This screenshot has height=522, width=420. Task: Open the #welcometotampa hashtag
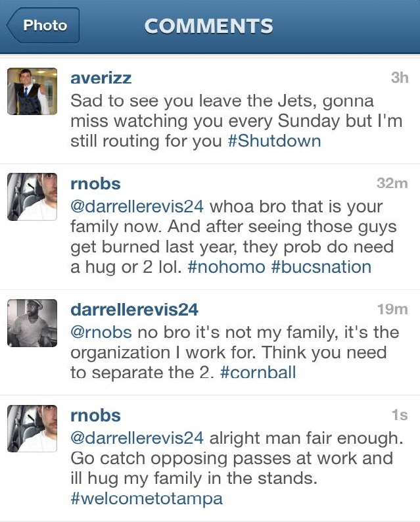coord(147,498)
